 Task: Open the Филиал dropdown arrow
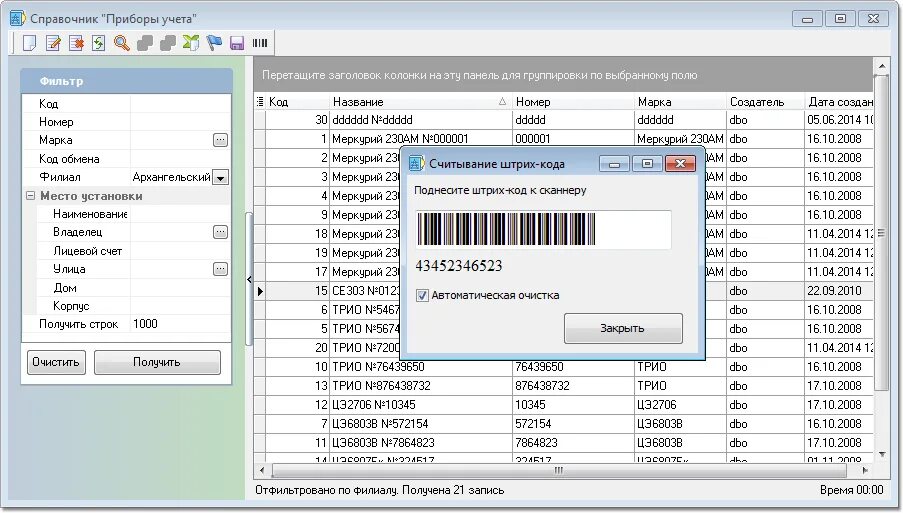(x=220, y=177)
